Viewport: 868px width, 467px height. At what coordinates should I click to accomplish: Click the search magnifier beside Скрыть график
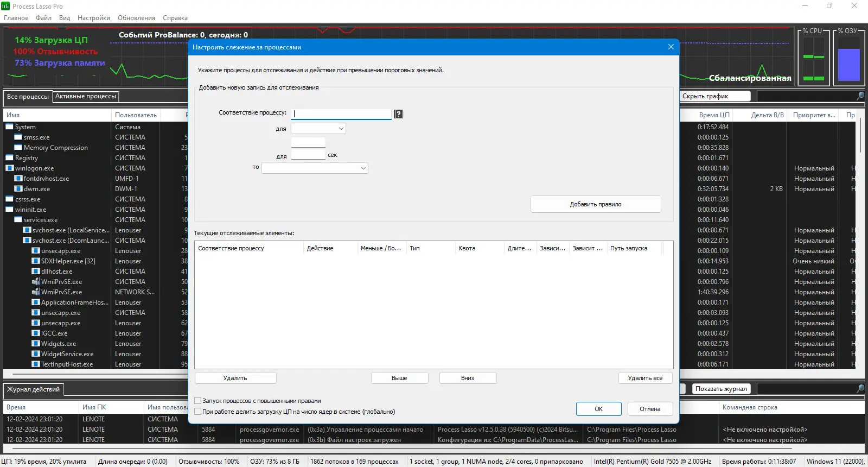click(x=860, y=96)
